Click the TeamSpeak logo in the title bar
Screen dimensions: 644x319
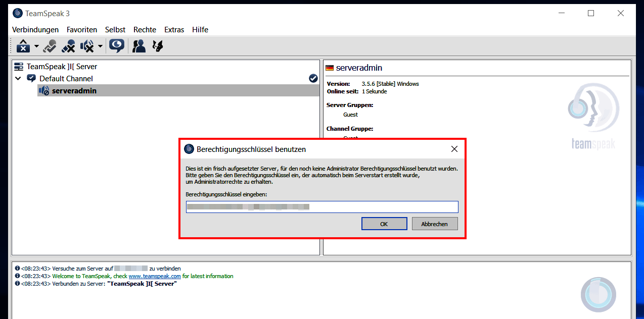pyautogui.click(x=17, y=13)
